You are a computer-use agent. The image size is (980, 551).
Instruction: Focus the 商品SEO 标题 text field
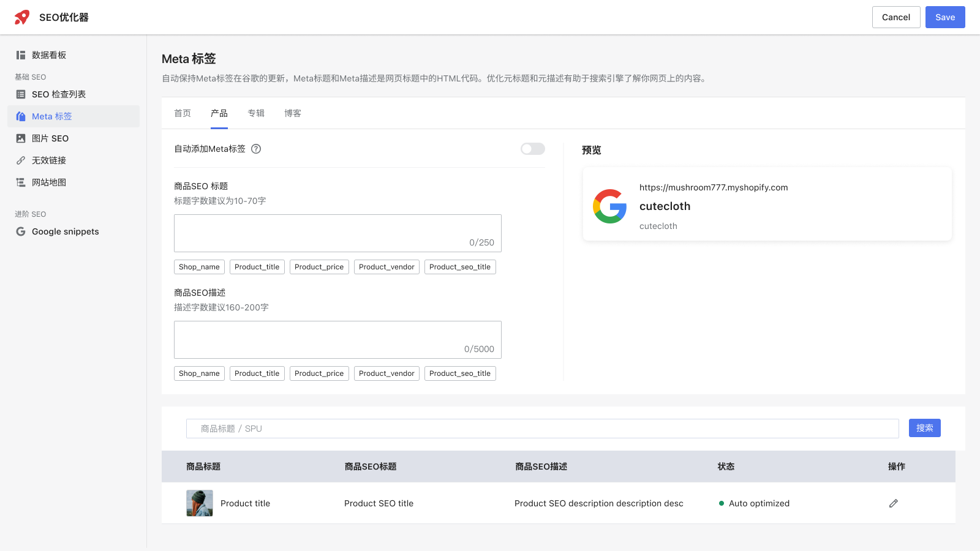(x=337, y=233)
